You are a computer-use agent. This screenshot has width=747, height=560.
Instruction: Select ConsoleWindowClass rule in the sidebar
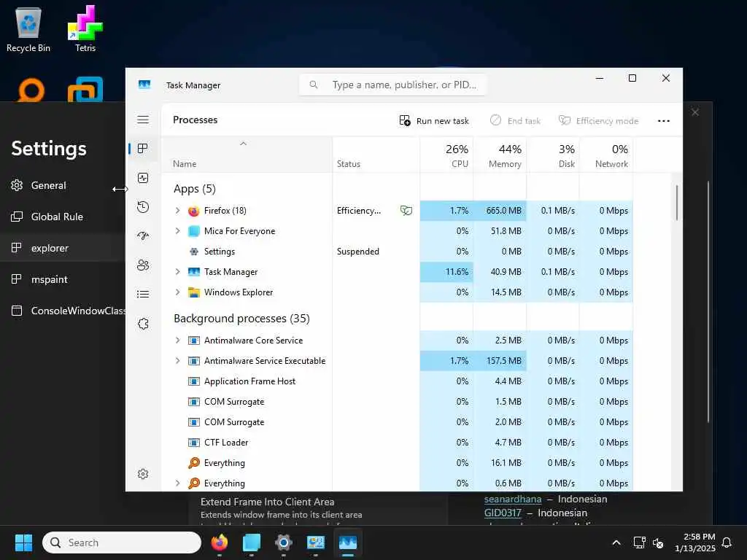pyautogui.click(x=62, y=311)
